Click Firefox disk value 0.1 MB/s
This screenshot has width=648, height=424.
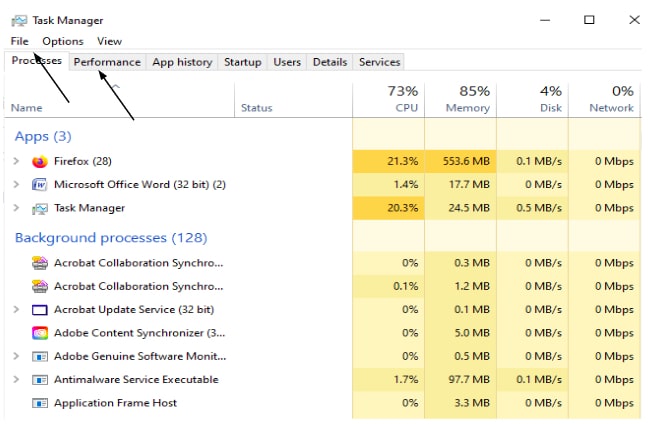539,161
